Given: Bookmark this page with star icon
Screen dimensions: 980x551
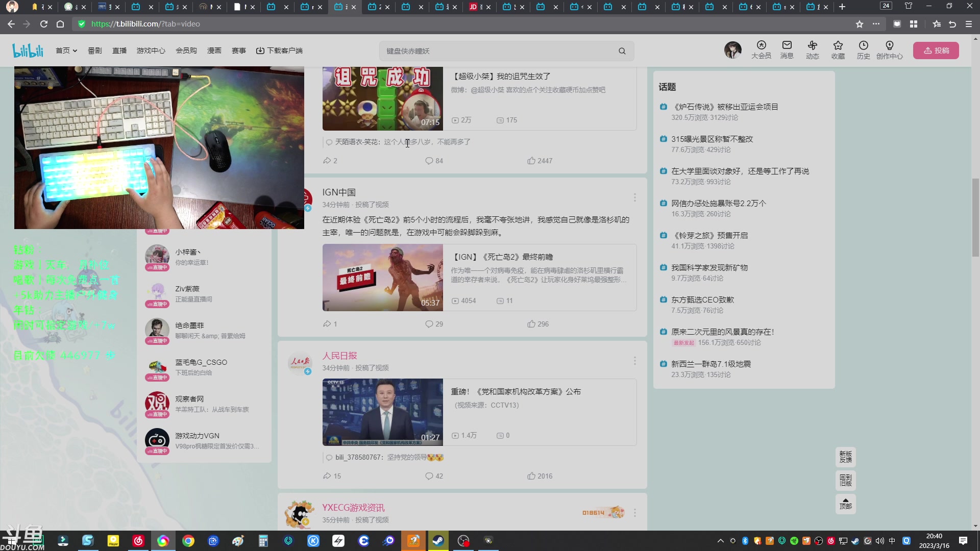Looking at the screenshot, I should tap(860, 24).
